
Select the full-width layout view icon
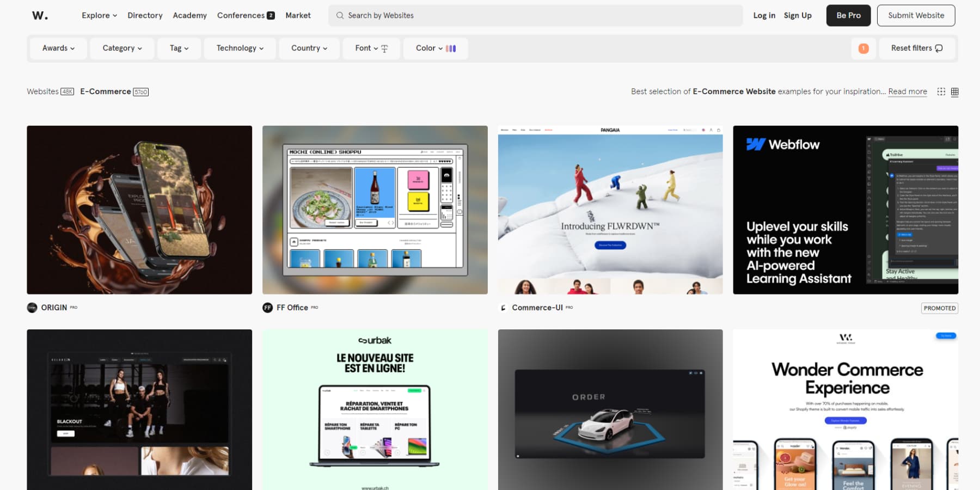(941, 91)
